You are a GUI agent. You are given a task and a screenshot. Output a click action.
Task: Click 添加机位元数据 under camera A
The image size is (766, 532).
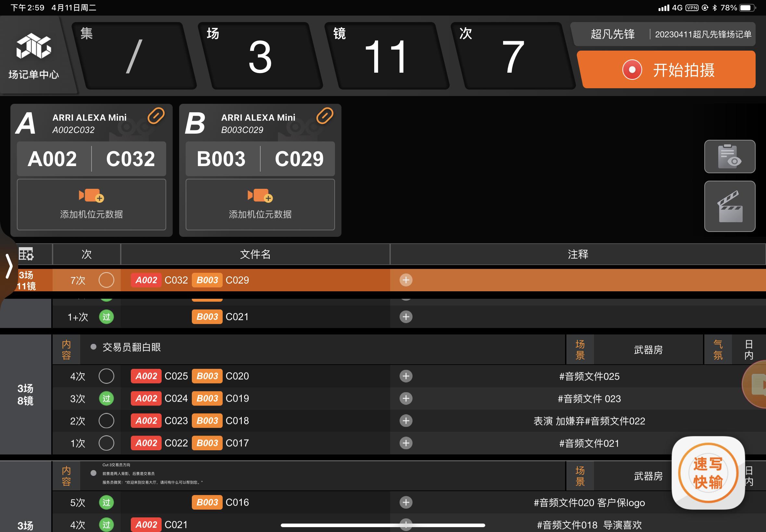(92, 204)
